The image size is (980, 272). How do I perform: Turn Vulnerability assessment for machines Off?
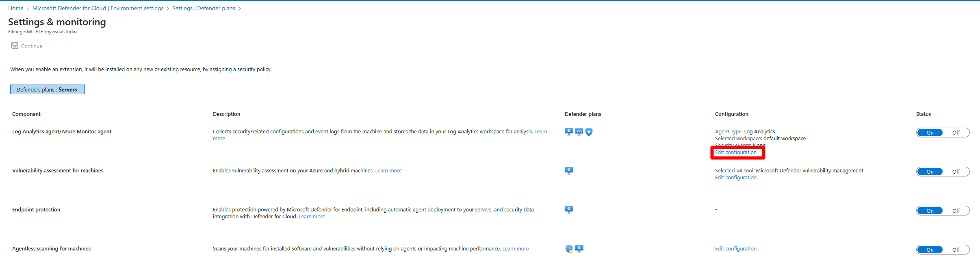(x=956, y=172)
